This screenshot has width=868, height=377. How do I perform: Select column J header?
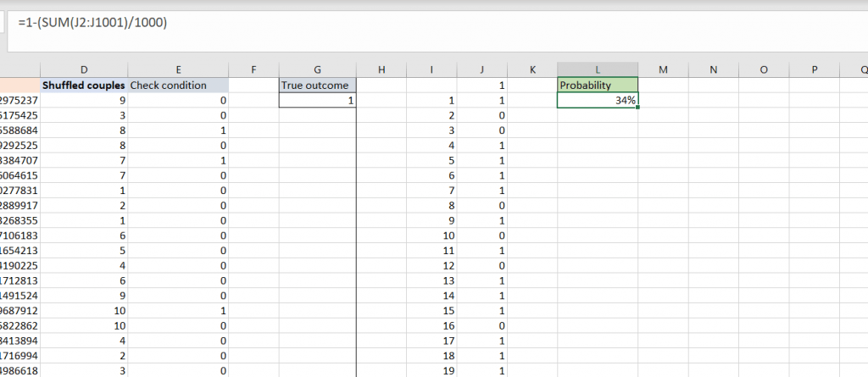(x=481, y=69)
